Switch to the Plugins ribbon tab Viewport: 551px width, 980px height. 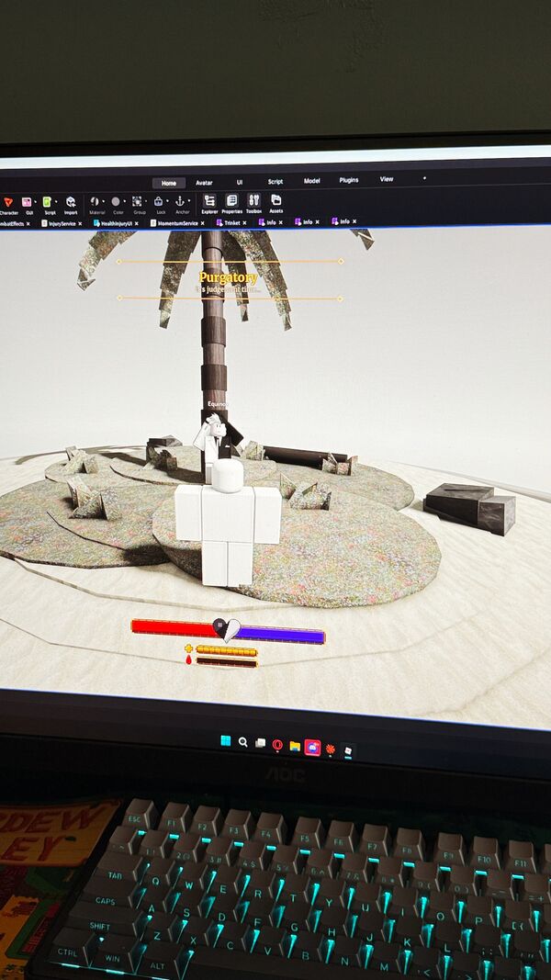[349, 180]
